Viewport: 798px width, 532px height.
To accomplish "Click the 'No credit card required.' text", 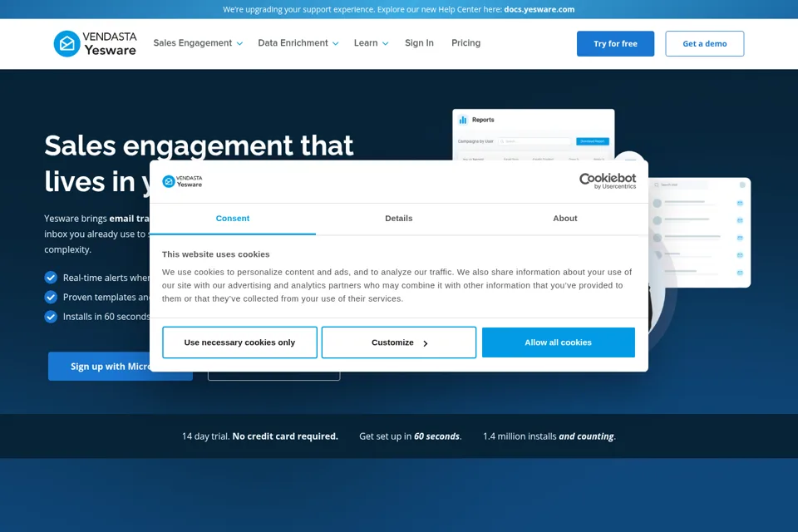I will (x=285, y=436).
